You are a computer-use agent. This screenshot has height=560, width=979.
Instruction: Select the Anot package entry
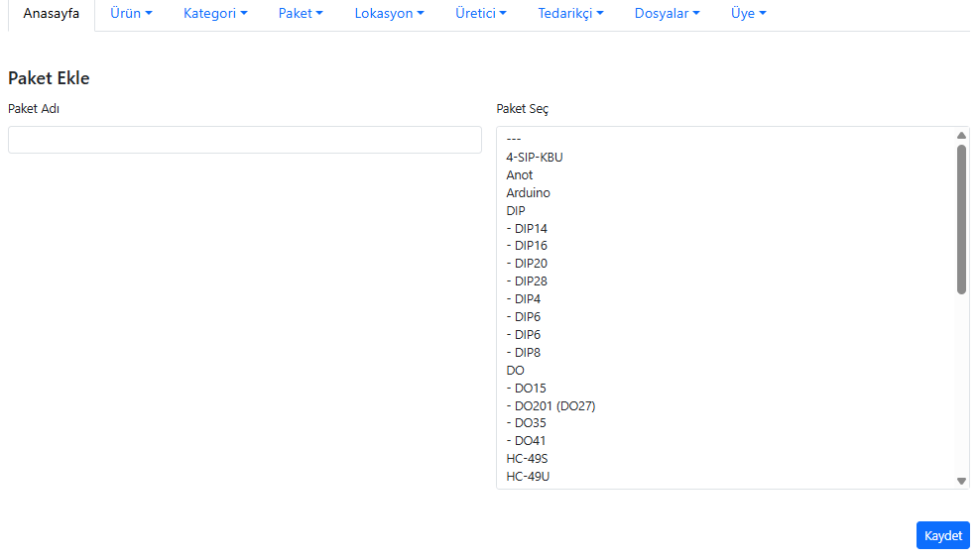click(x=520, y=174)
